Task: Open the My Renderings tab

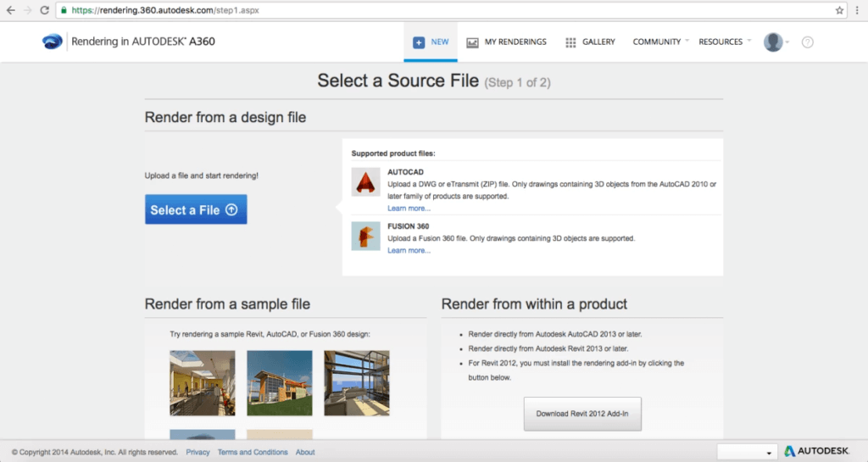Action: [507, 42]
